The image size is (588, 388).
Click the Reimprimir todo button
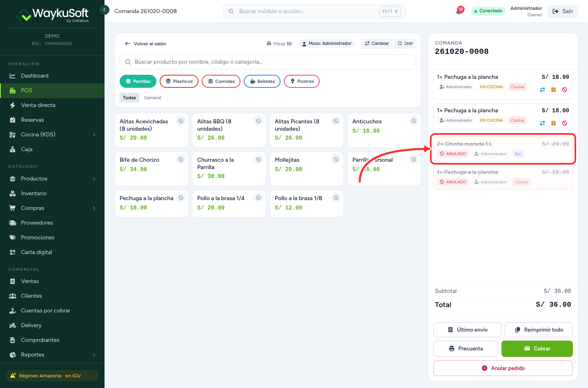[x=539, y=330]
